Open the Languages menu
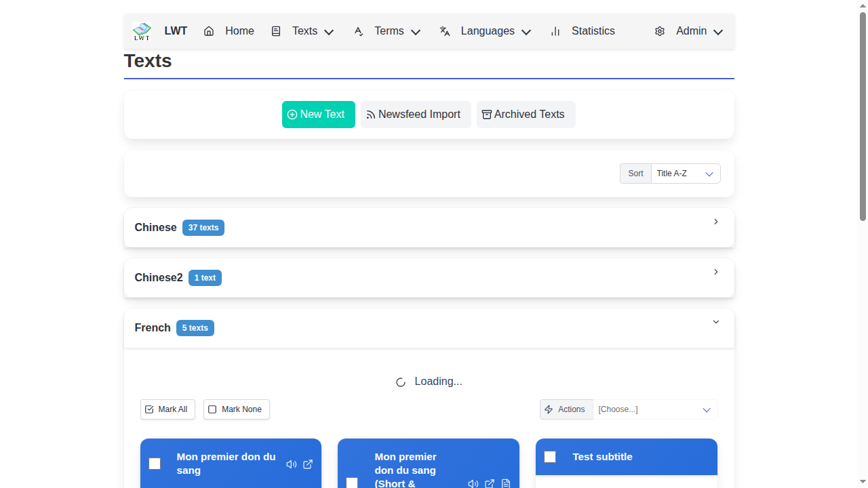868x488 pixels. (x=486, y=31)
